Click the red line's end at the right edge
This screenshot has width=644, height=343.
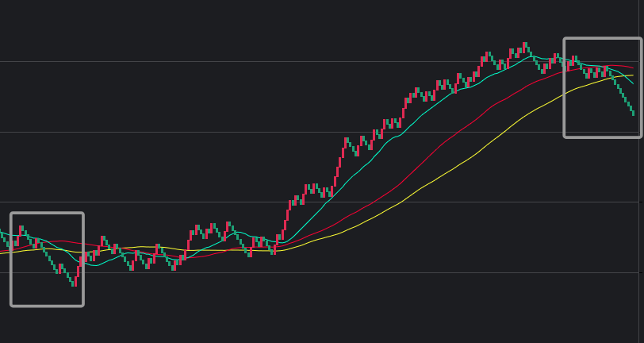(633, 68)
